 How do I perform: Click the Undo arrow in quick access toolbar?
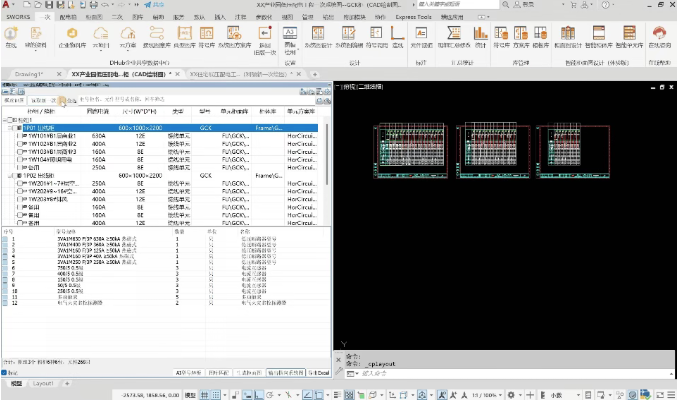tap(105, 5)
